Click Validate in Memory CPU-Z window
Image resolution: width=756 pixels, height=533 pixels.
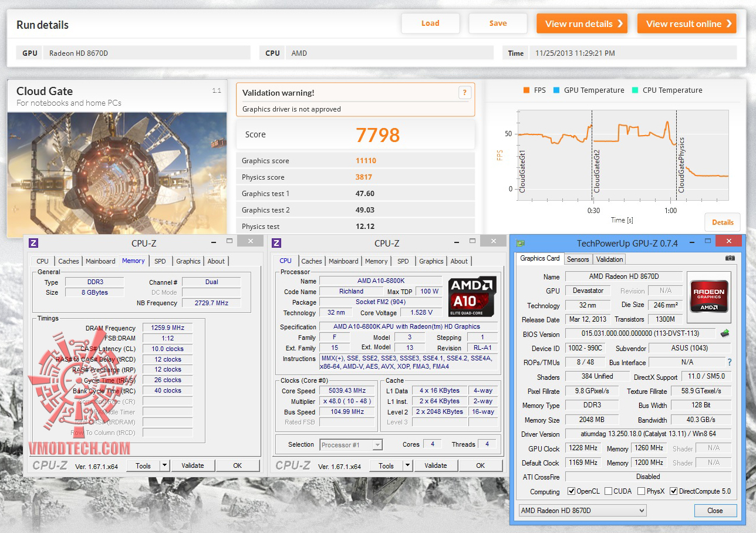click(x=193, y=465)
